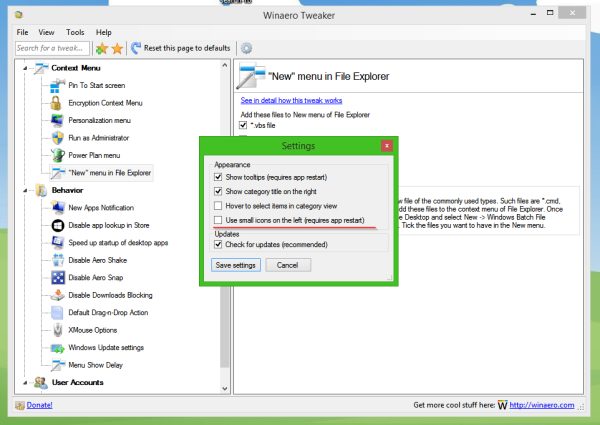Toggle Check for updates checkbox

tap(218, 244)
